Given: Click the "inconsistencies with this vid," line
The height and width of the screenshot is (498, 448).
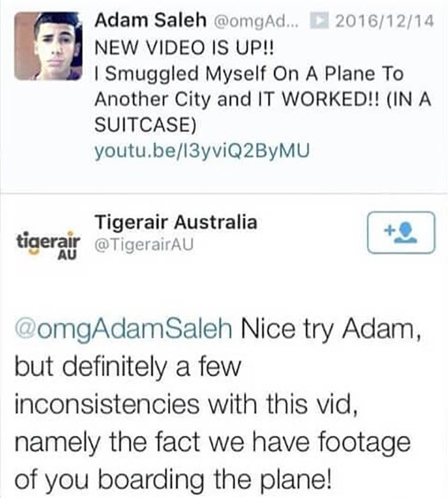Looking at the screenshot, I should pos(186,404).
